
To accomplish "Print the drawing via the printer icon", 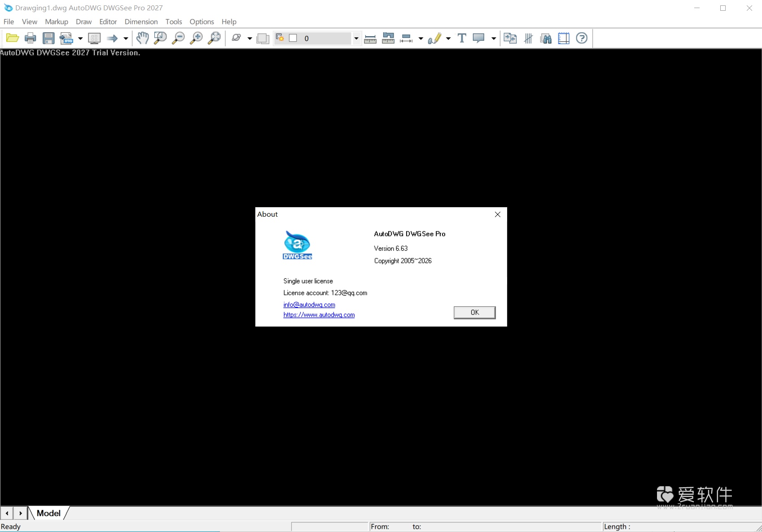I will tap(30, 38).
